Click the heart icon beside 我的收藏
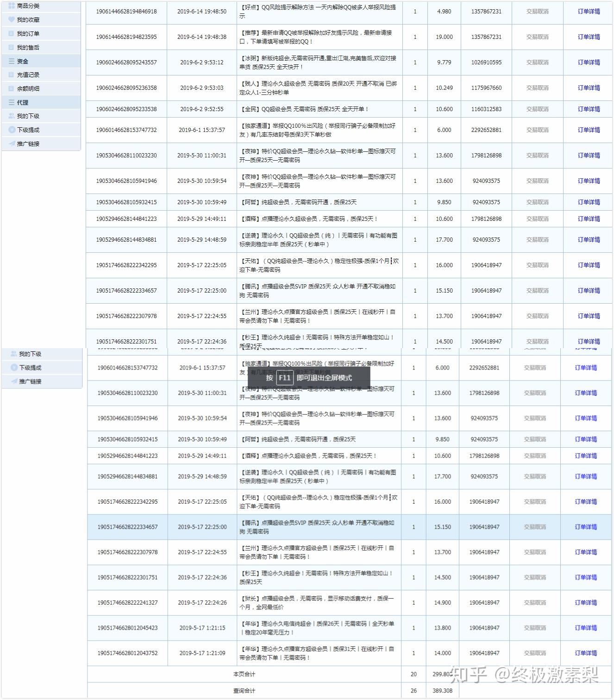The image size is (614, 700). click(12, 20)
